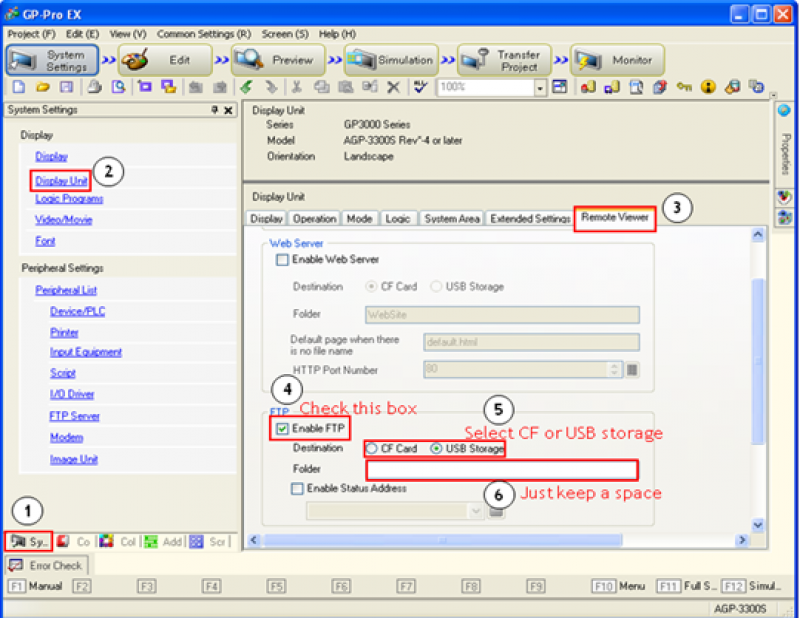
Task: Open the Col.. bottom panel tab
Action: (118, 541)
